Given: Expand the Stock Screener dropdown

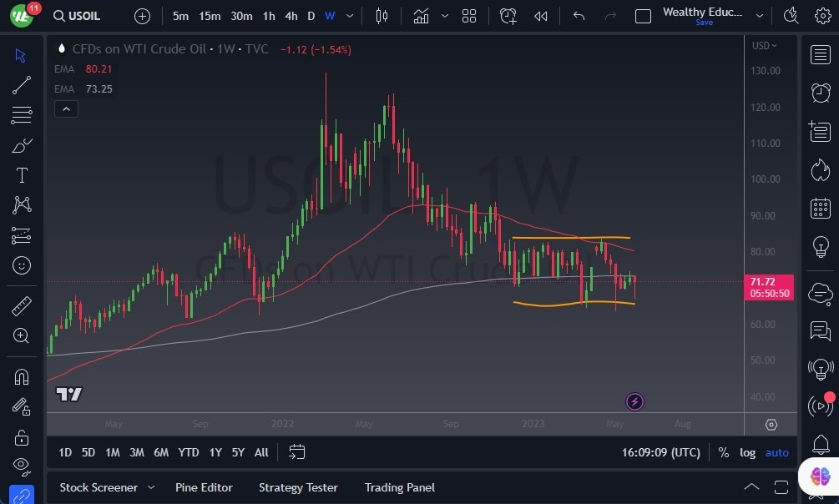Looking at the screenshot, I should click(x=150, y=487).
